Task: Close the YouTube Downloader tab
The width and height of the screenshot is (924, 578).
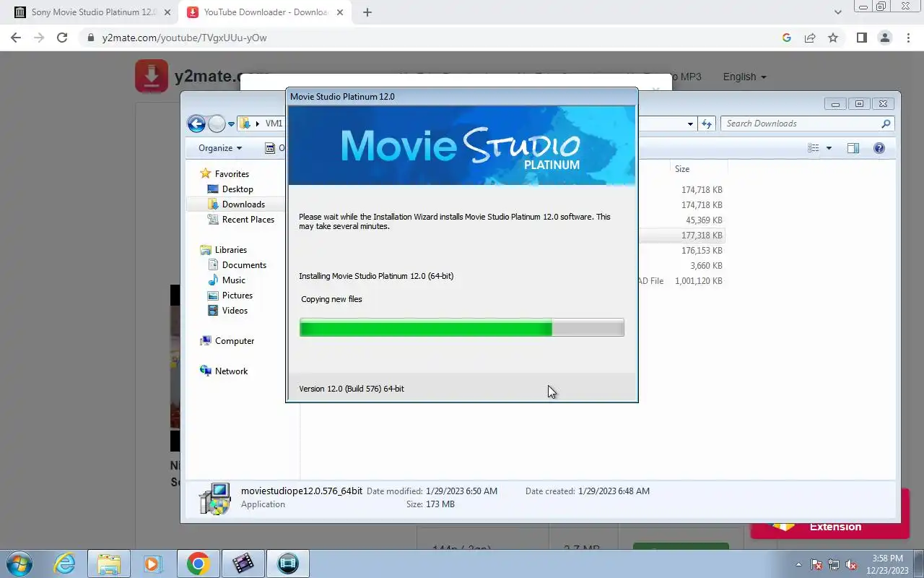Action: click(x=341, y=12)
